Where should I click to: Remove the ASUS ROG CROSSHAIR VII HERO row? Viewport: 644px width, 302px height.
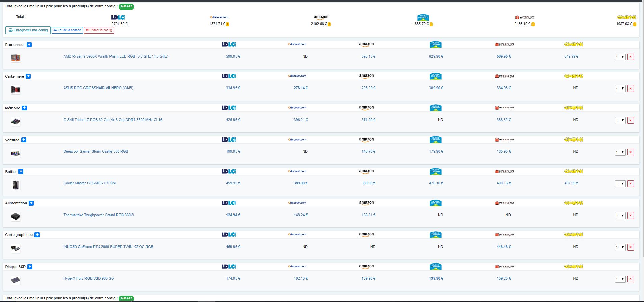630,89
